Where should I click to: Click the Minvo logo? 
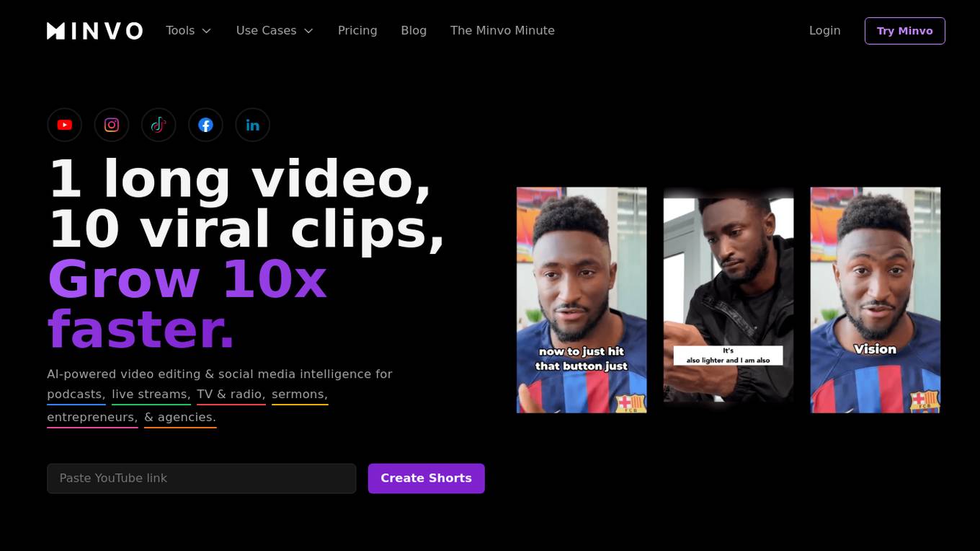coord(94,30)
